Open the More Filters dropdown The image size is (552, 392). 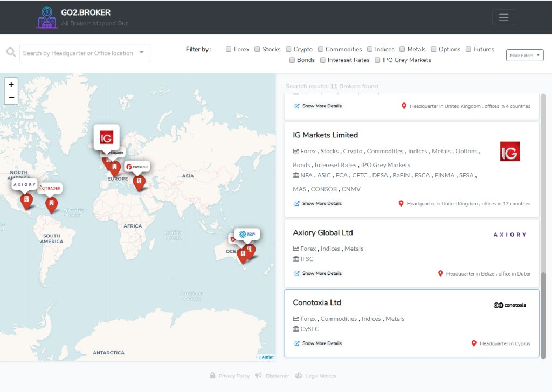[525, 56]
